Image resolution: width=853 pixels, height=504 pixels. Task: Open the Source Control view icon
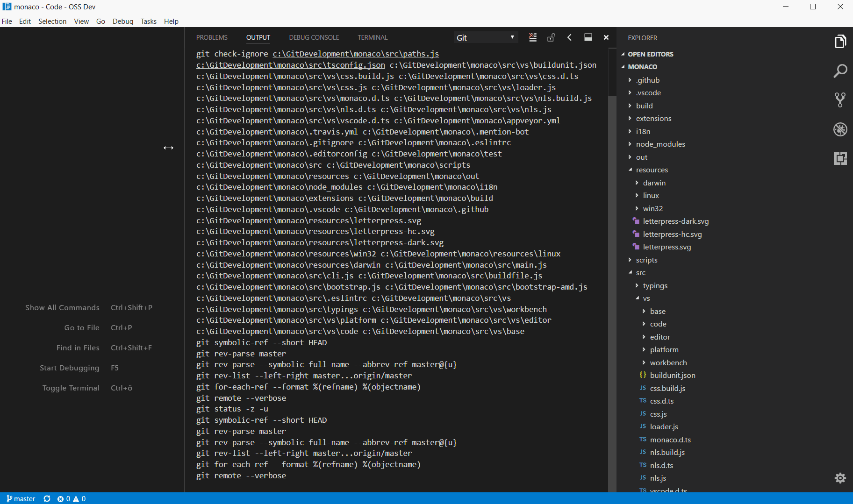click(840, 100)
